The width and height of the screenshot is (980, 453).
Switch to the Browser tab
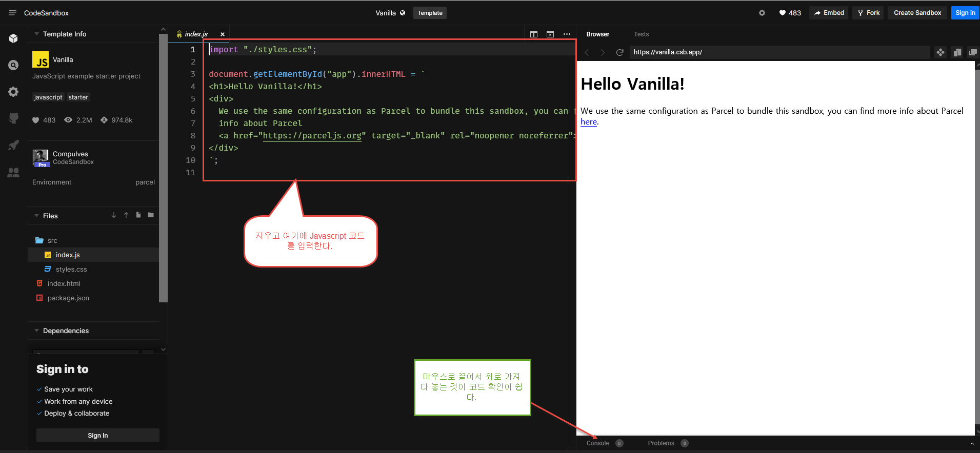[x=598, y=34]
